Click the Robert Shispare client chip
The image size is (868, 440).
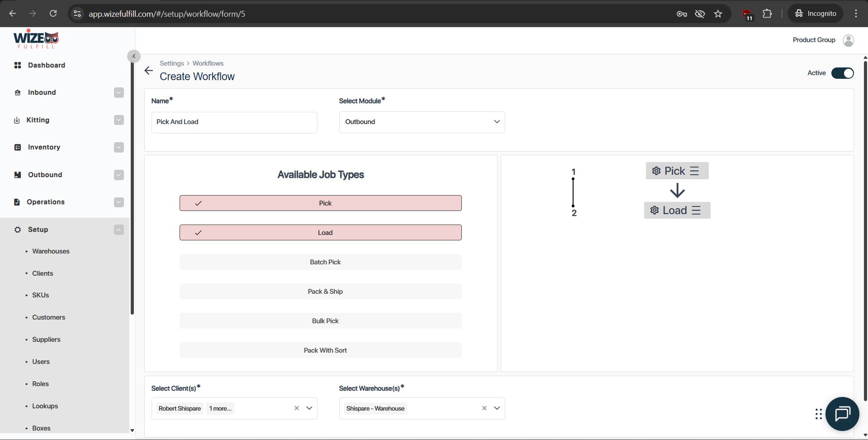point(180,408)
